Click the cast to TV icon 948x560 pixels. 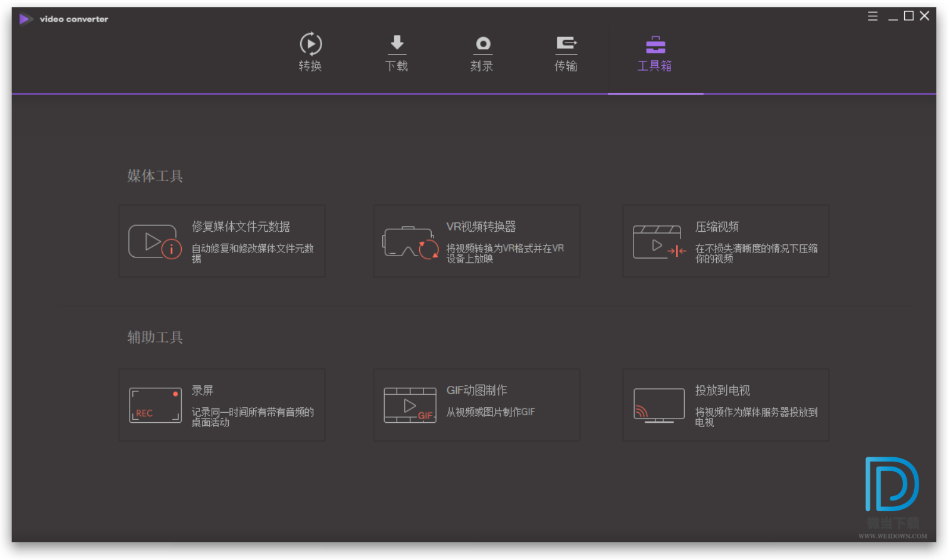(659, 406)
